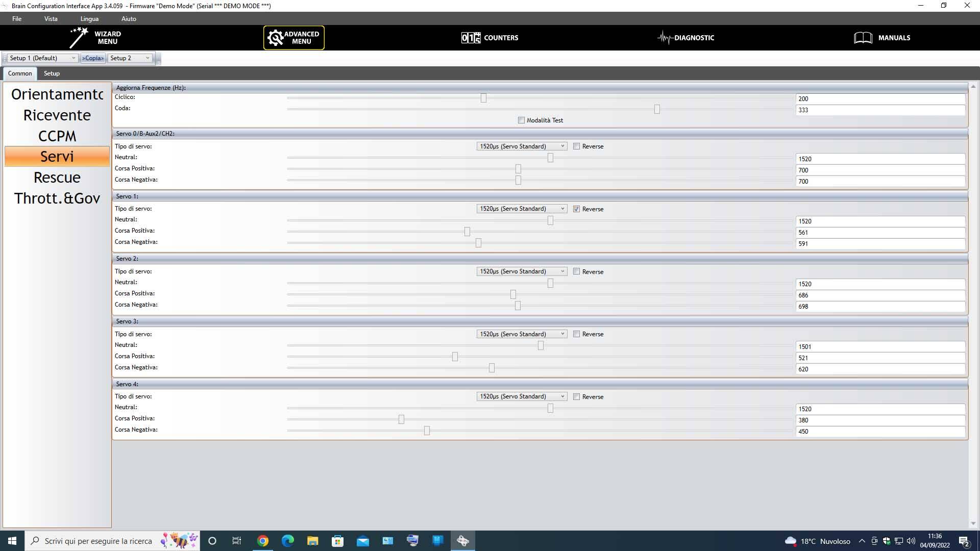Open the Setup 1 (Default) dropdown
This screenshot has width=980, height=551.
tap(43, 58)
